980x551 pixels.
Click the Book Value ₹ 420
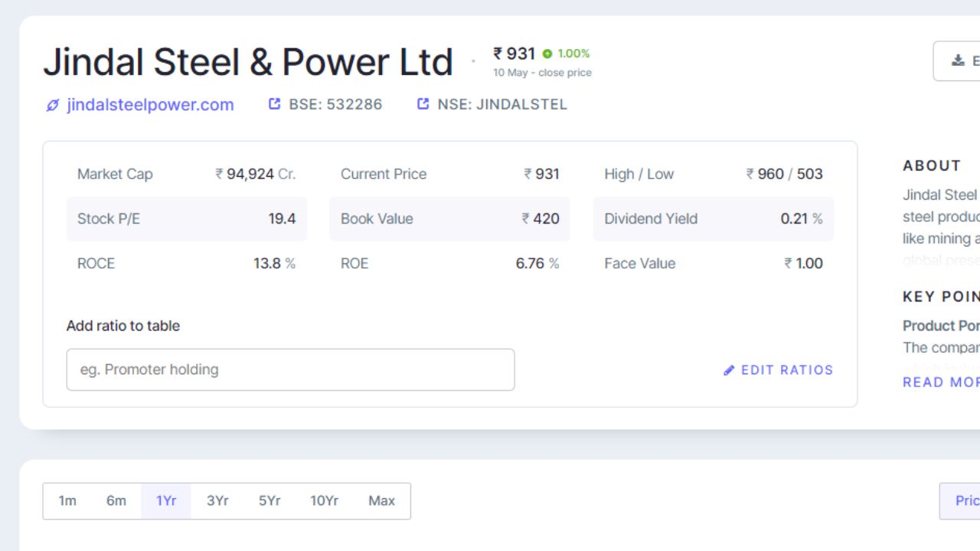click(541, 219)
